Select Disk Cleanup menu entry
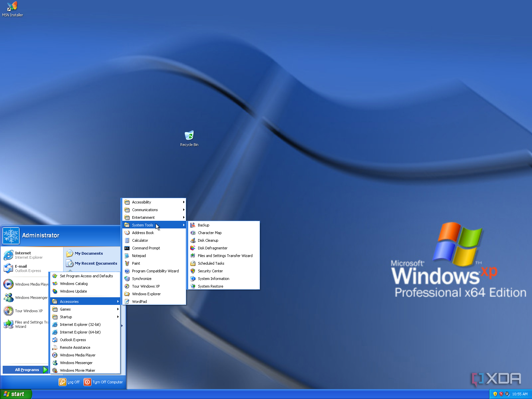This screenshot has height=399, width=532. coord(208,240)
